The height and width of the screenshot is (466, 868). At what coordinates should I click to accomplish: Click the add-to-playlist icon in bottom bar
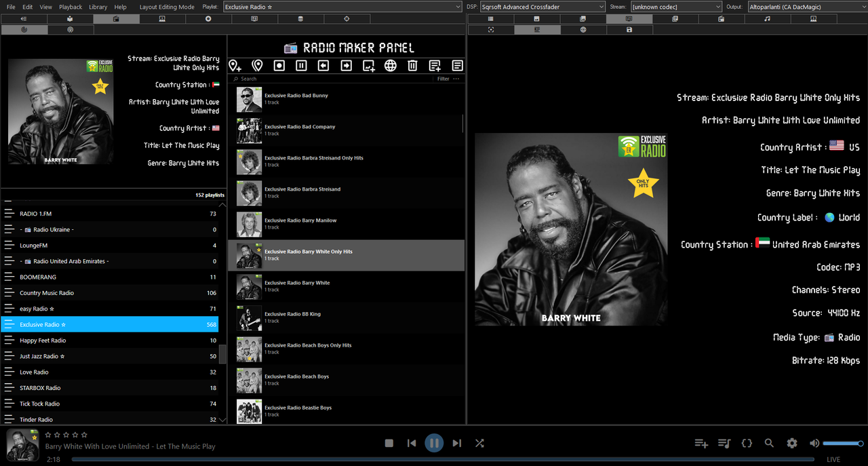pyautogui.click(x=701, y=443)
